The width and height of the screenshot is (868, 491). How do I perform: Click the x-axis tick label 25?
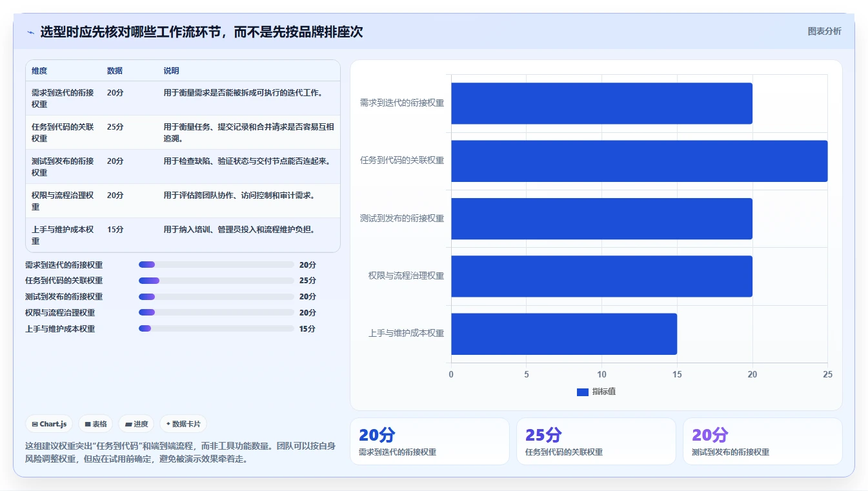828,374
